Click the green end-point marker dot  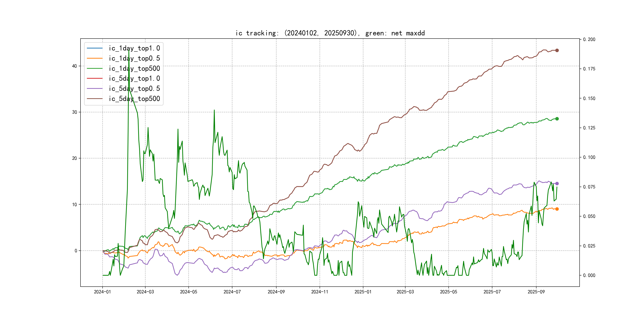pyautogui.click(x=557, y=119)
